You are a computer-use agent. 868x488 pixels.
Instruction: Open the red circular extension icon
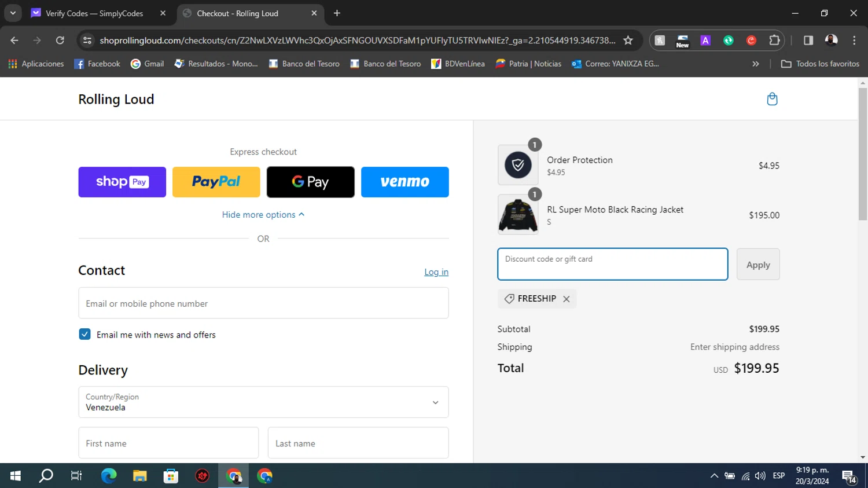tap(751, 41)
